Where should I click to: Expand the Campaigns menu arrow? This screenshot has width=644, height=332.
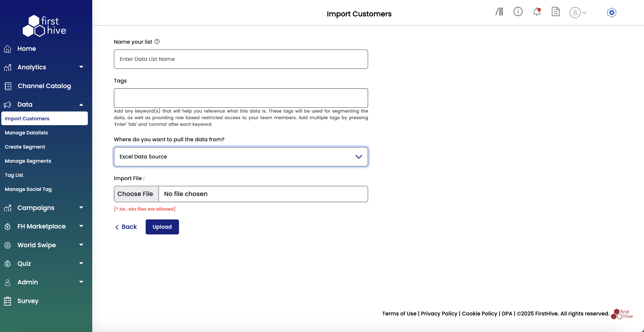(x=81, y=207)
